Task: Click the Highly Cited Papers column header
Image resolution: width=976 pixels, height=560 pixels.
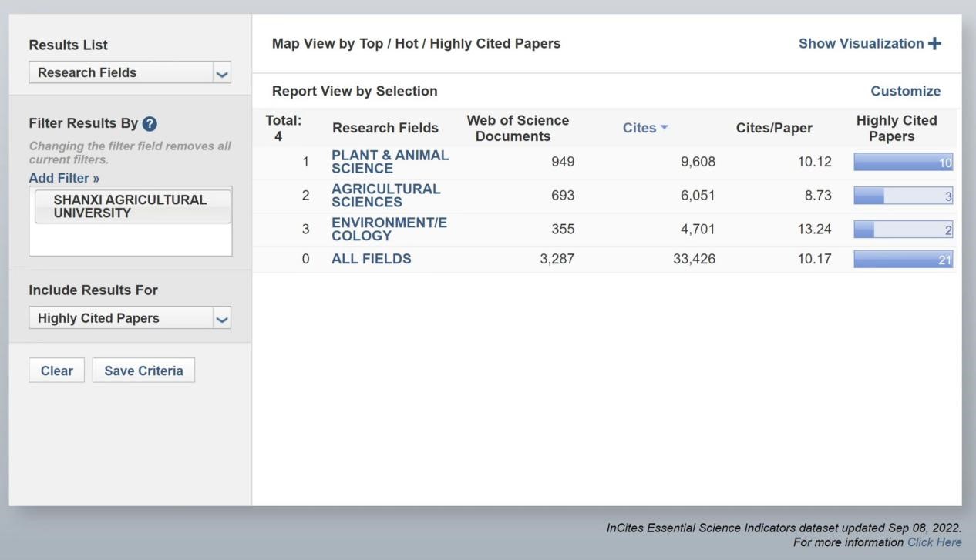Action: [897, 128]
